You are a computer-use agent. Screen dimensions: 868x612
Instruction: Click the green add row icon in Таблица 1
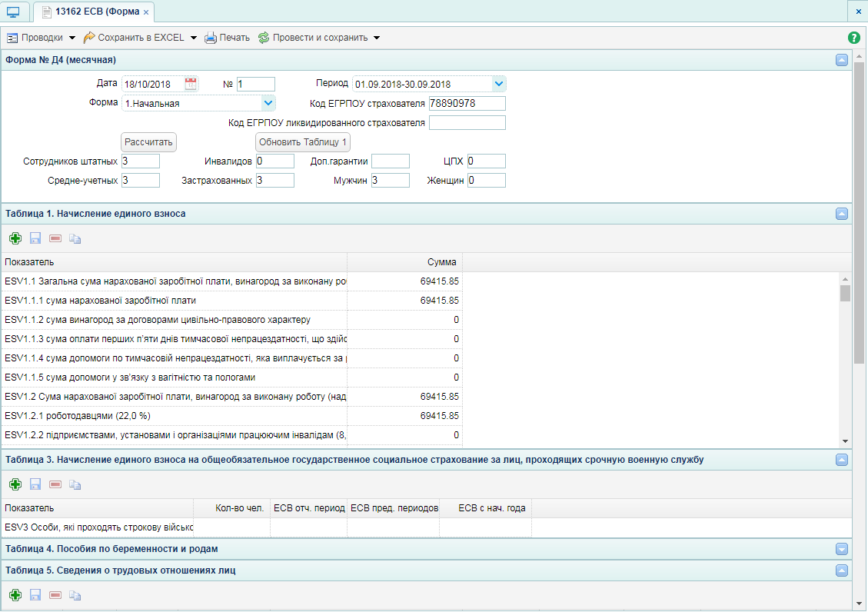pyautogui.click(x=15, y=238)
